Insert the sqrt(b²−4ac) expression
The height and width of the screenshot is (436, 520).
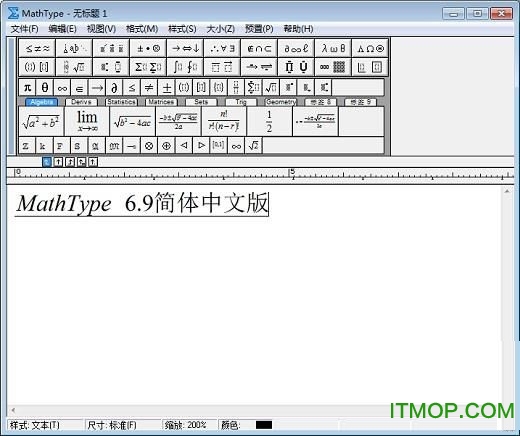coord(133,122)
